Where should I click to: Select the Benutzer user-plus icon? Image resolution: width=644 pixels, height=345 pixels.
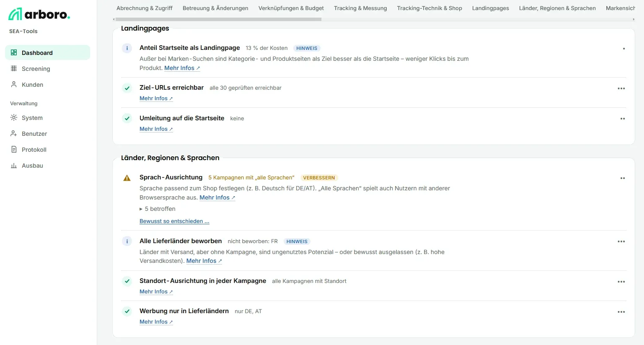[x=14, y=133]
